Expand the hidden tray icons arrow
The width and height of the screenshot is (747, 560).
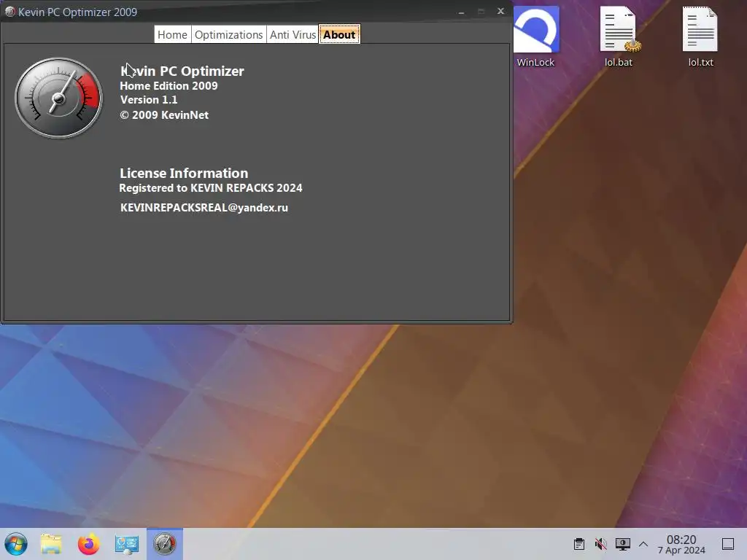coord(643,544)
